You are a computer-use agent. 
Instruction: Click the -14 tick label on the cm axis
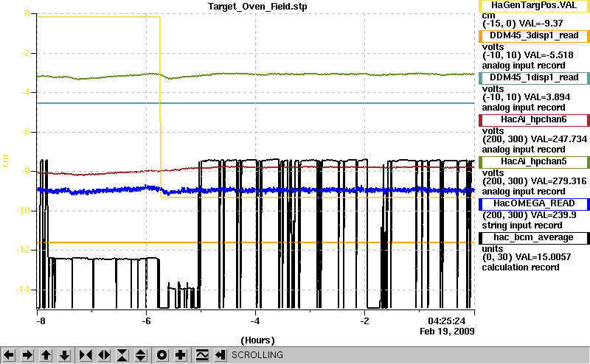[x=23, y=289]
